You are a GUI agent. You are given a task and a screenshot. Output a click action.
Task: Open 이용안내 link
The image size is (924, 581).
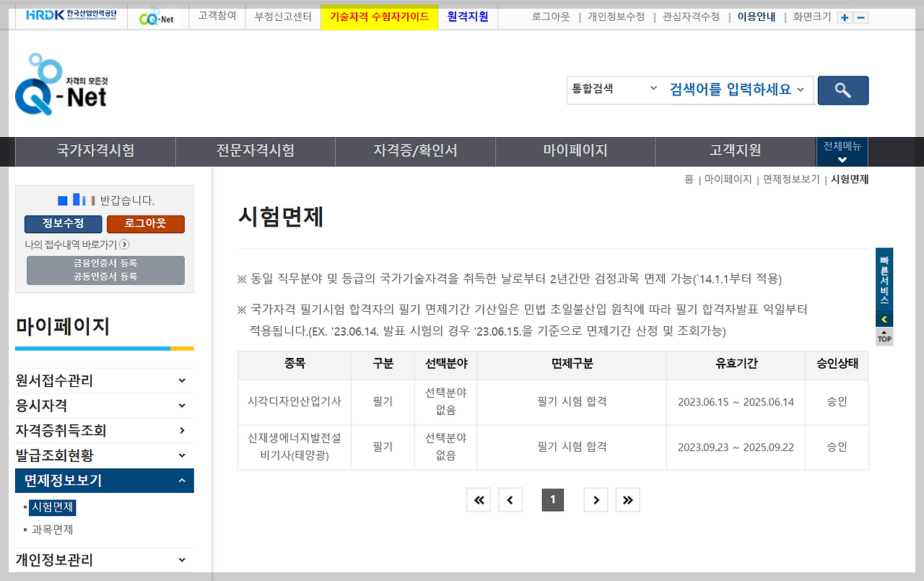[757, 17]
